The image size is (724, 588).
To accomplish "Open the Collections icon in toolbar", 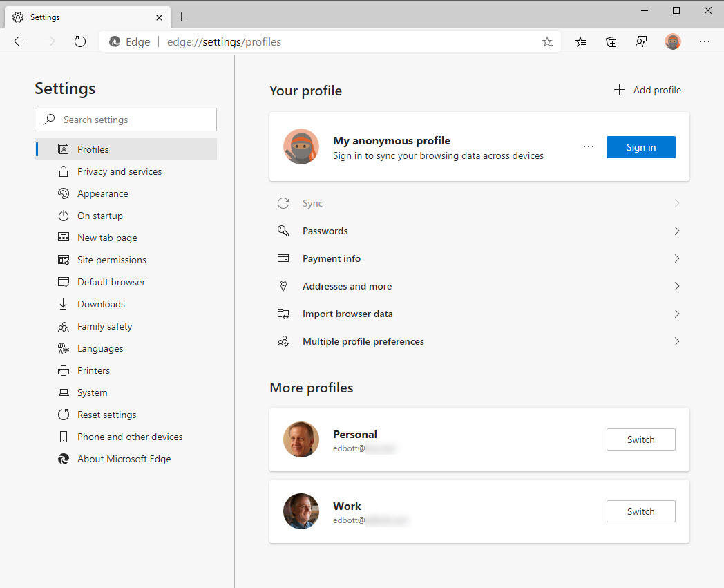I will [x=611, y=42].
